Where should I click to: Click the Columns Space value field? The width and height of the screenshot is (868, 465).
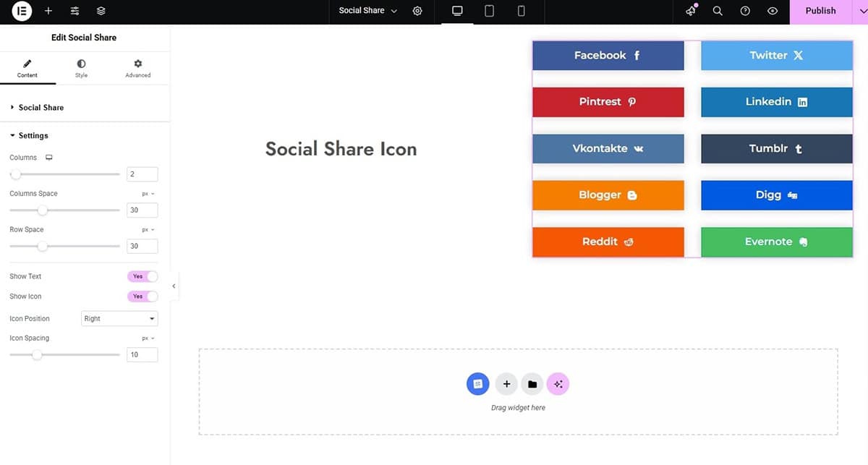click(142, 210)
